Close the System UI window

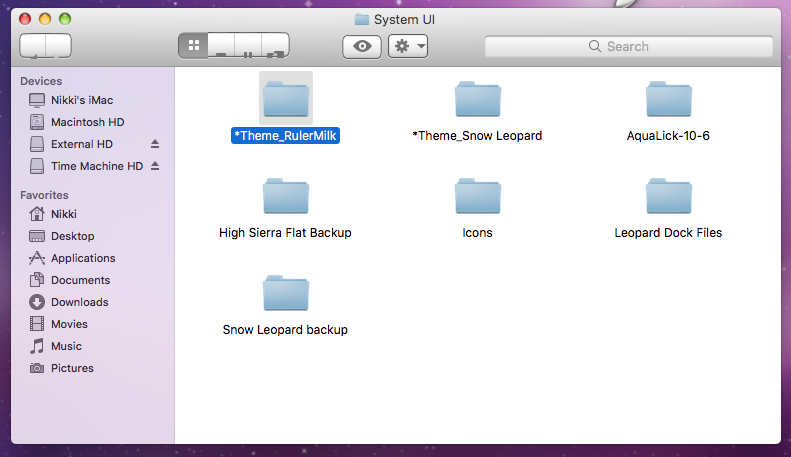(25, 19)
